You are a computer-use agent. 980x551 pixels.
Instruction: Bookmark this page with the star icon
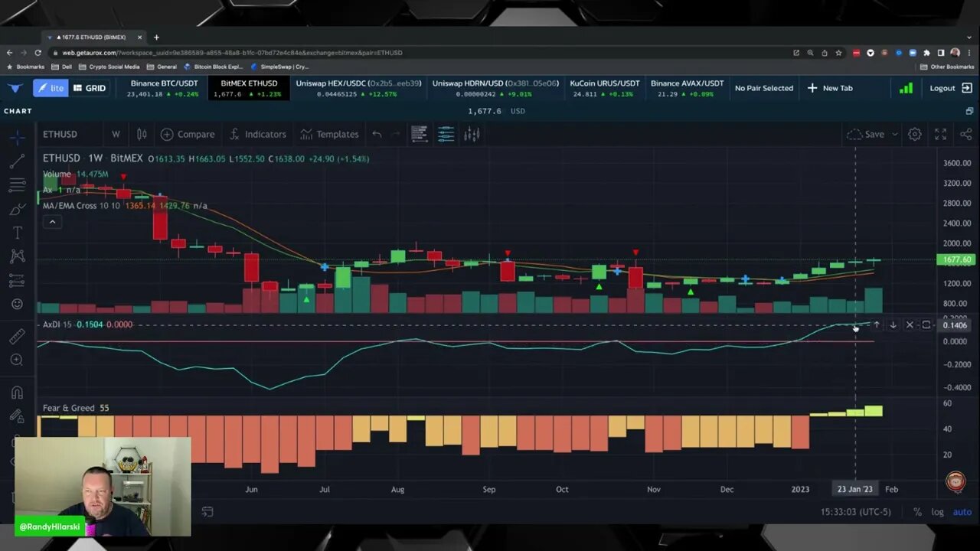[x=838, y=53]
